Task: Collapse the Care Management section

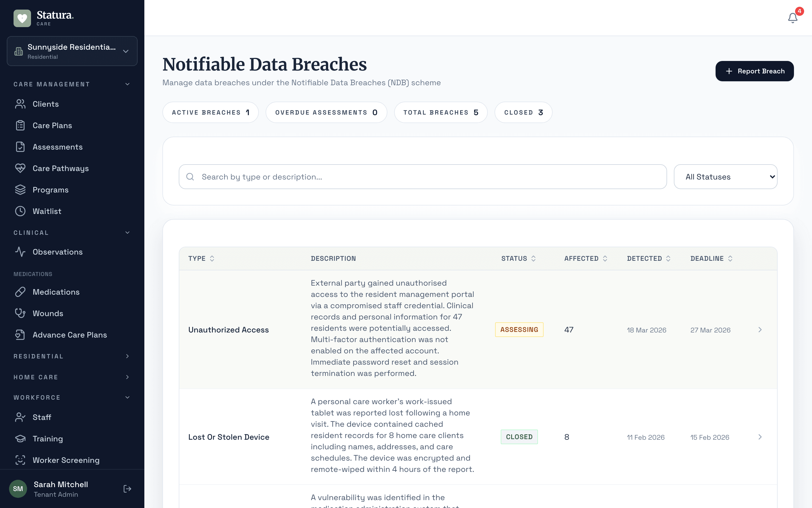Action: [72, 84]
